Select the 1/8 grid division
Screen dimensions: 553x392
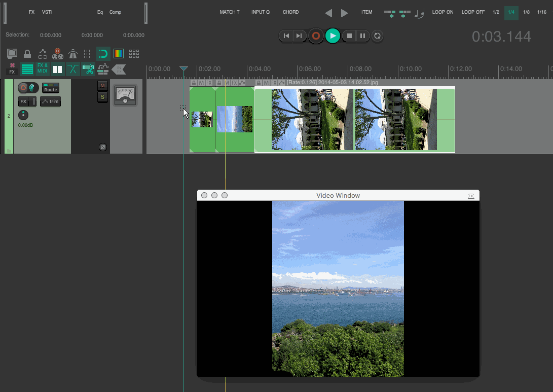tap(527, 12)
